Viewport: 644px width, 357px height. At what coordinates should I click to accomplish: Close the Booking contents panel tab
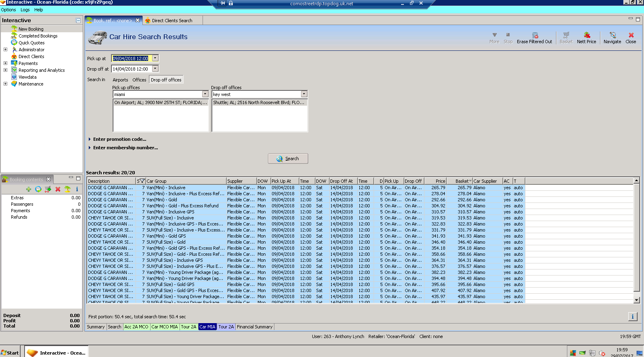click(48, 179)
